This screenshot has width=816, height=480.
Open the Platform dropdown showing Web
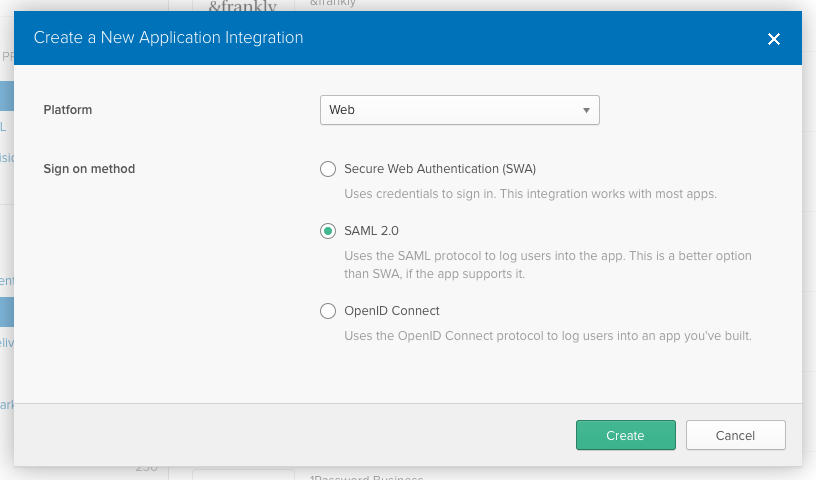460,110
